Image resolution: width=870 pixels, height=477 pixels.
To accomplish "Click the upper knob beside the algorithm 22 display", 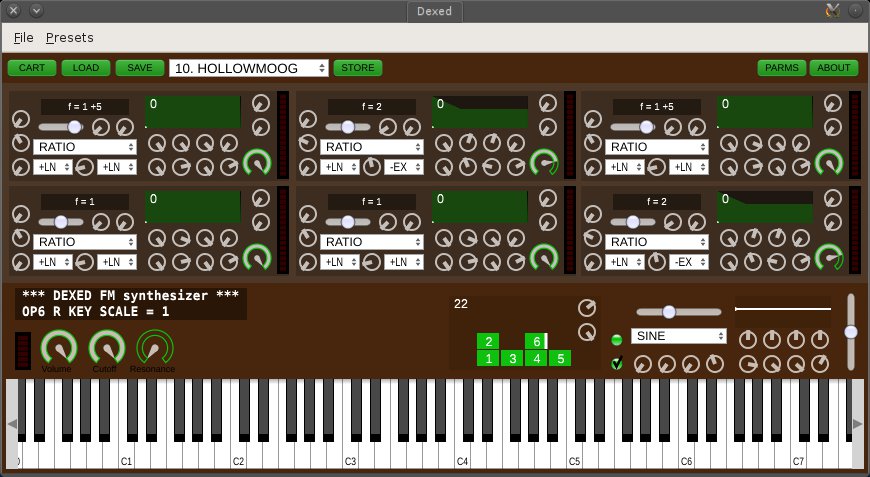I will pyautogui.click(x=587, y=307).
